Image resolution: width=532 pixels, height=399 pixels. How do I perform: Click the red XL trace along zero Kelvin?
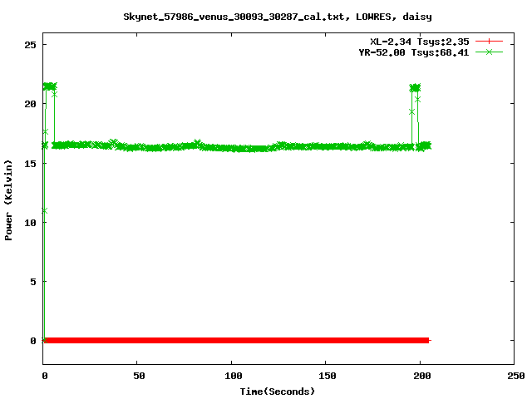(236, 340)
